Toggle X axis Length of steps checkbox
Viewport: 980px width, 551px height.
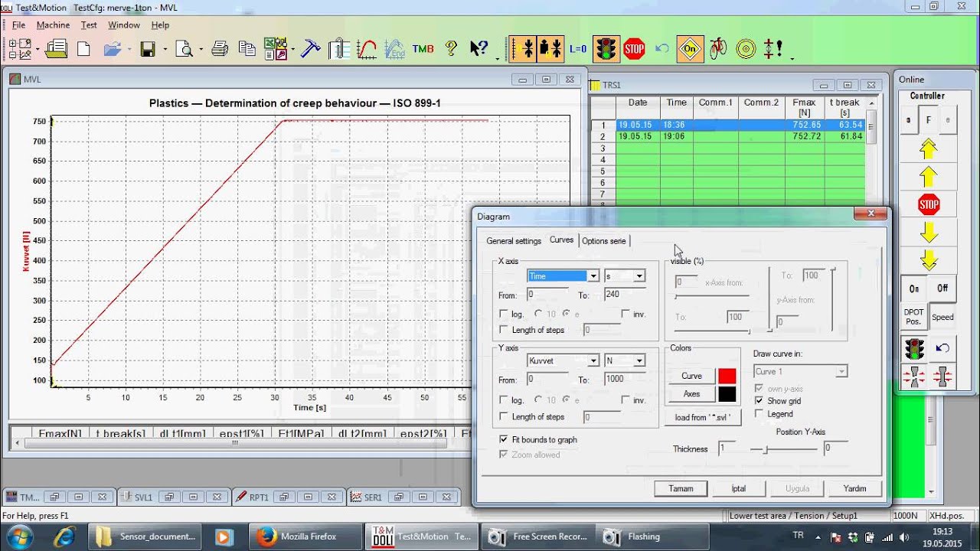503,330
